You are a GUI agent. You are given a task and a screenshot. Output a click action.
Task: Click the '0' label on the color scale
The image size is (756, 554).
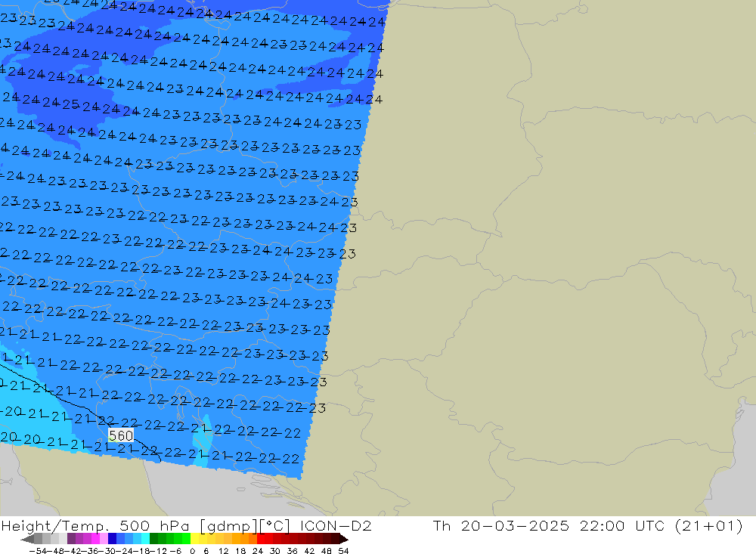point(192,551)
